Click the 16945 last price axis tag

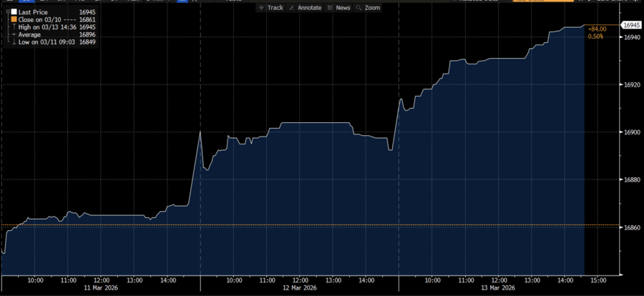630,25
